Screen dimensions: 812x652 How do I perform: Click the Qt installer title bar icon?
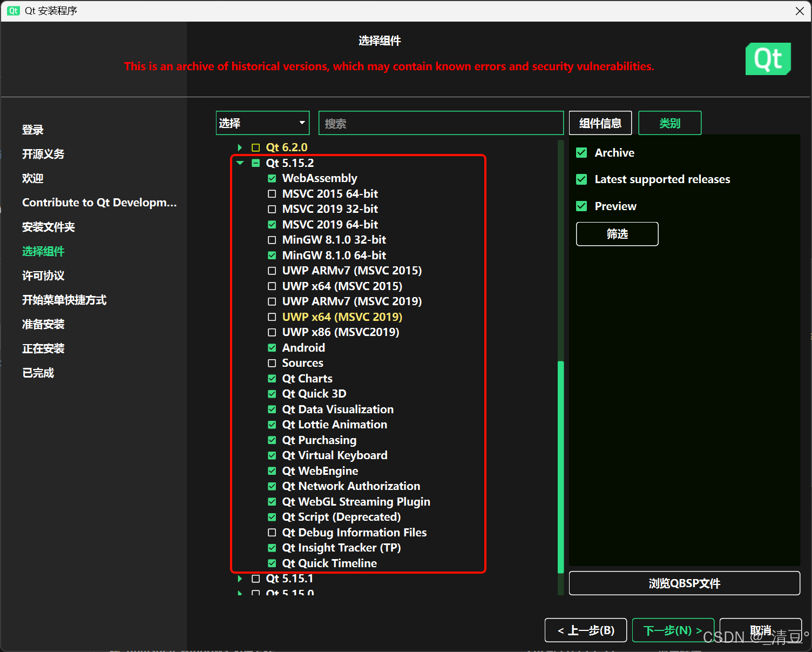pos(13,11)
